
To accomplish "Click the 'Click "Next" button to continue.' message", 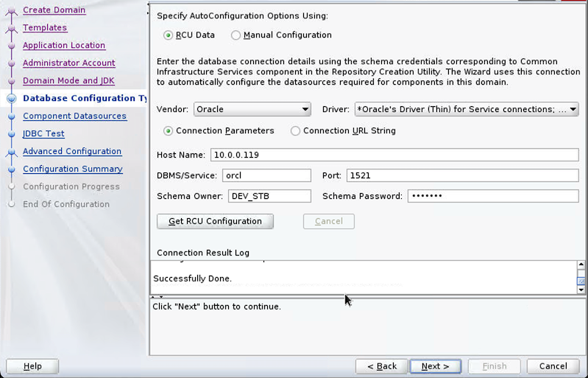I will (x=217, y=307).
